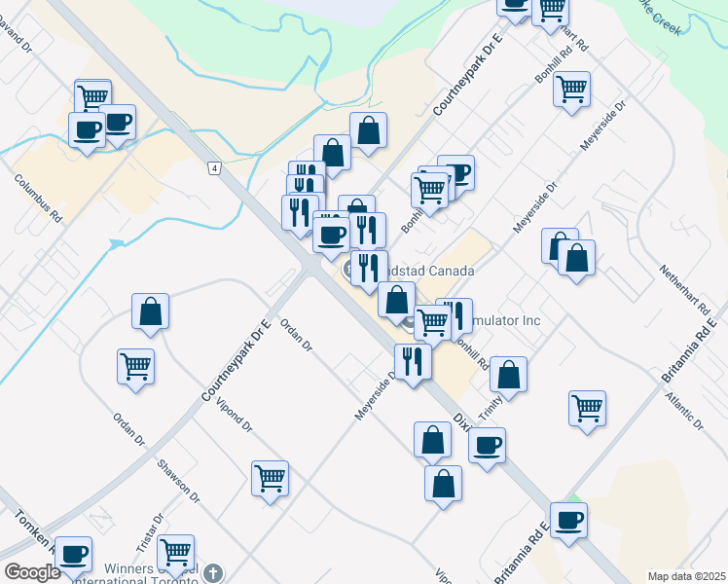The height and width of the screenshot is (584, 728).
Task: Open the shopping cart marker near Shawson Dr
Action: 270,478
